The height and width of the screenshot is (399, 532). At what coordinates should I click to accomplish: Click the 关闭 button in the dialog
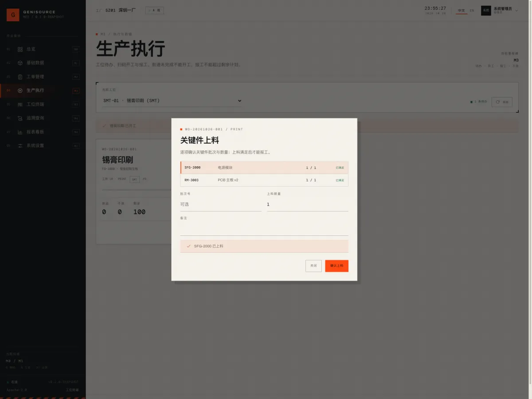(x=313, y=266)
